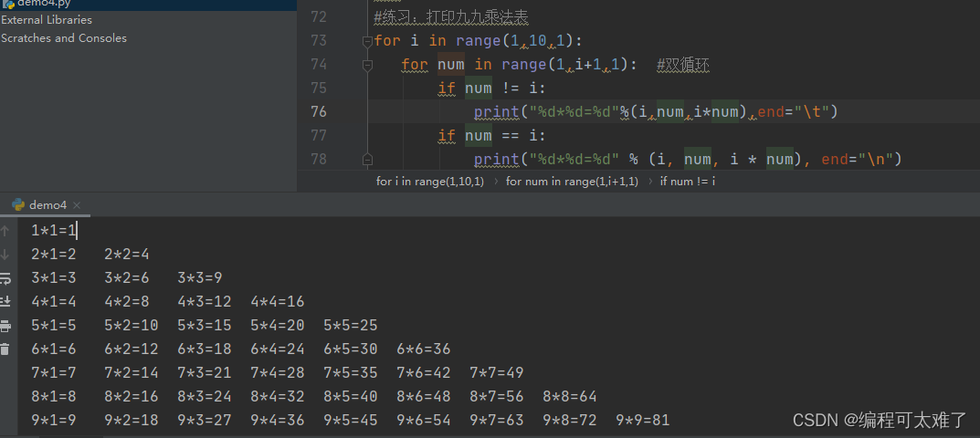Viewport: 980px width, 438px height.
Task: Select External Libraries in project tree
Action: click(x=47, y=20)
